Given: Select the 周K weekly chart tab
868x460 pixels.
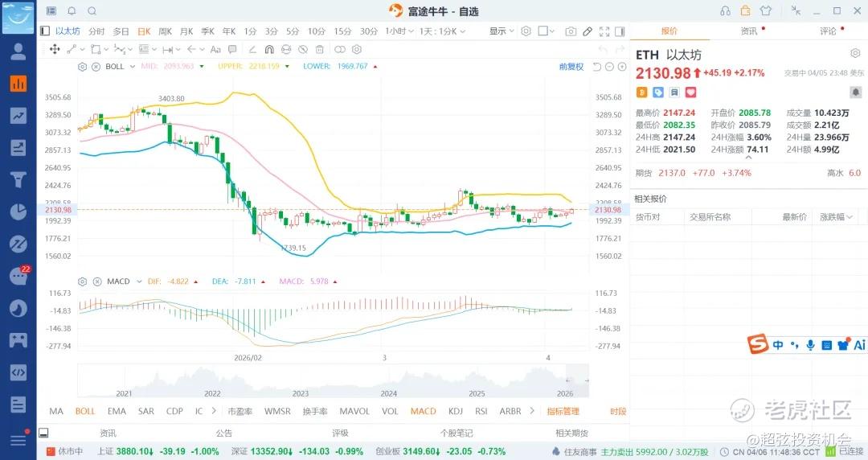Looking at the screenshot, I should [x=165, y=31].
